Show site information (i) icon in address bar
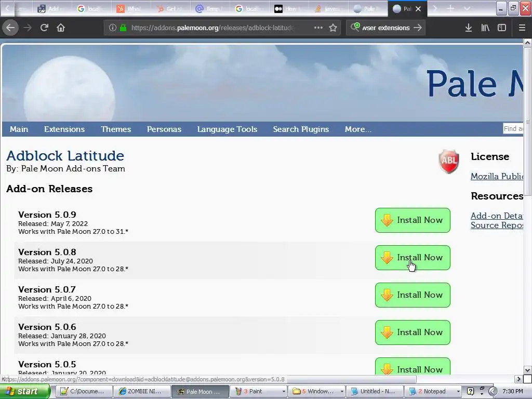This screenshot has height=399, width=532. point(112,28)
